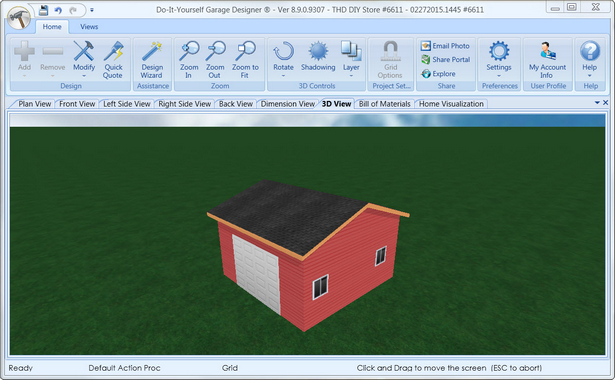Save project via floppy disk icon
This screenshot has width=615, height=380.
[x=43, y=10]
